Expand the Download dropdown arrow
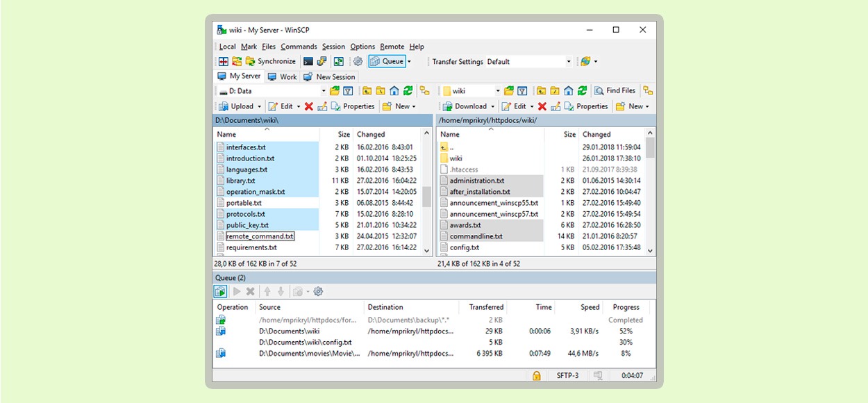 click(492, 106)
